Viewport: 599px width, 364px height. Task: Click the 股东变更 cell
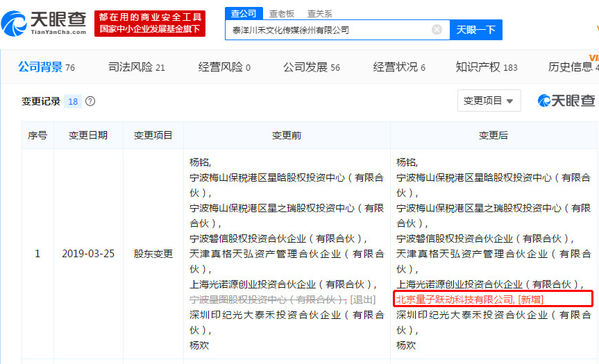point(153,254)
